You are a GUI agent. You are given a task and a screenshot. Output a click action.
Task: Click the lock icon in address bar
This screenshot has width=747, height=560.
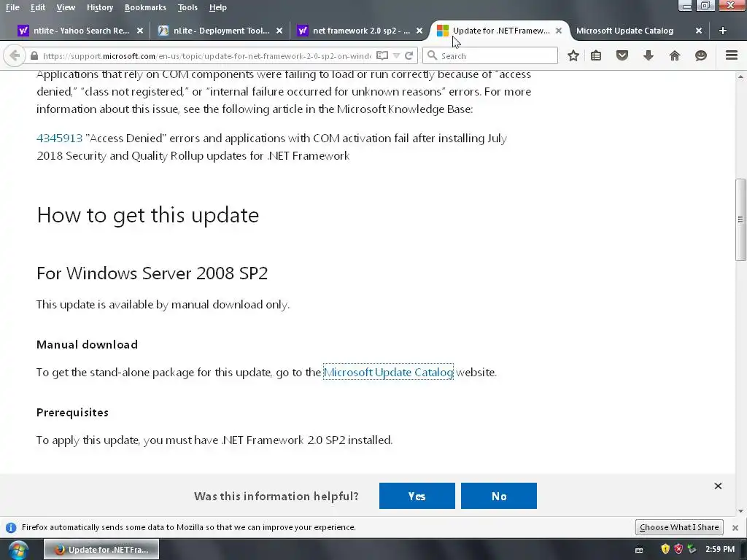coord(34,55)
